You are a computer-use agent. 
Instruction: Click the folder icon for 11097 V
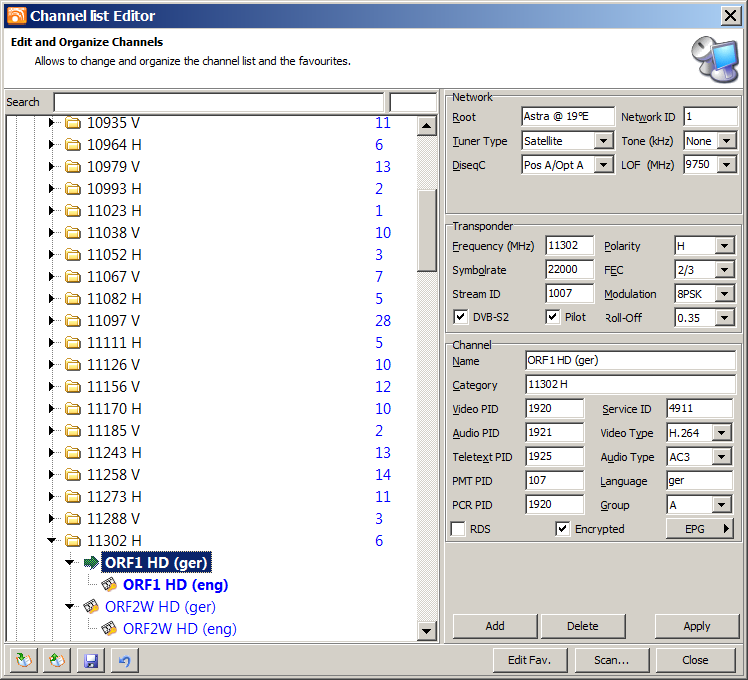tap(73, 321)
